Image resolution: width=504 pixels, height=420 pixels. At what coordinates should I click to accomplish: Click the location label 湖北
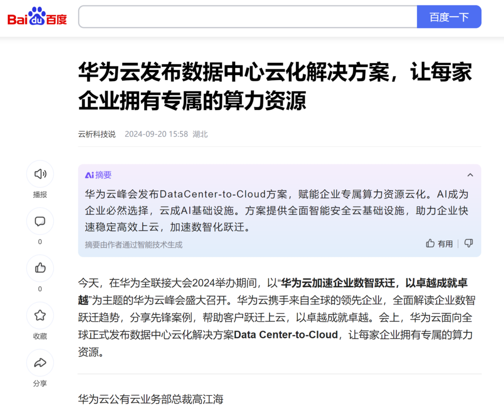coord(200,134)
